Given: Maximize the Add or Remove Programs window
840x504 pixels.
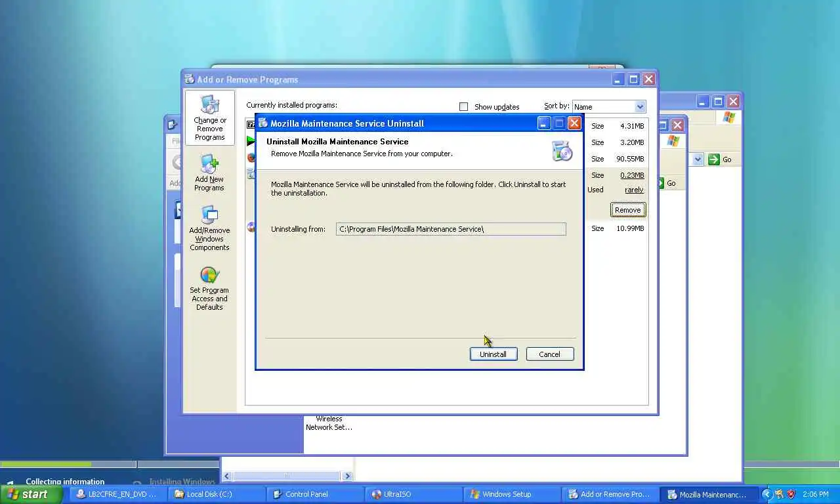Looking at the screenshot, I should 633,79.
